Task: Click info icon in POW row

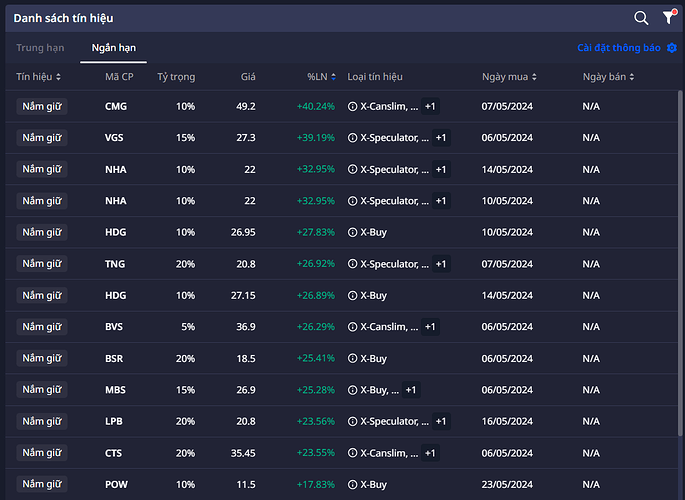Action: point(352,484)
